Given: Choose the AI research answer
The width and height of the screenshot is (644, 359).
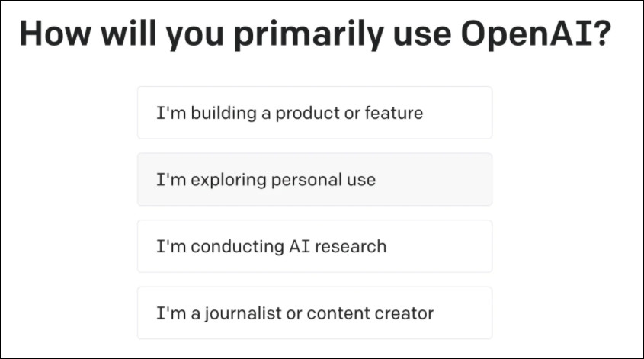Looking at the screenshot, I should click(314, 246).
